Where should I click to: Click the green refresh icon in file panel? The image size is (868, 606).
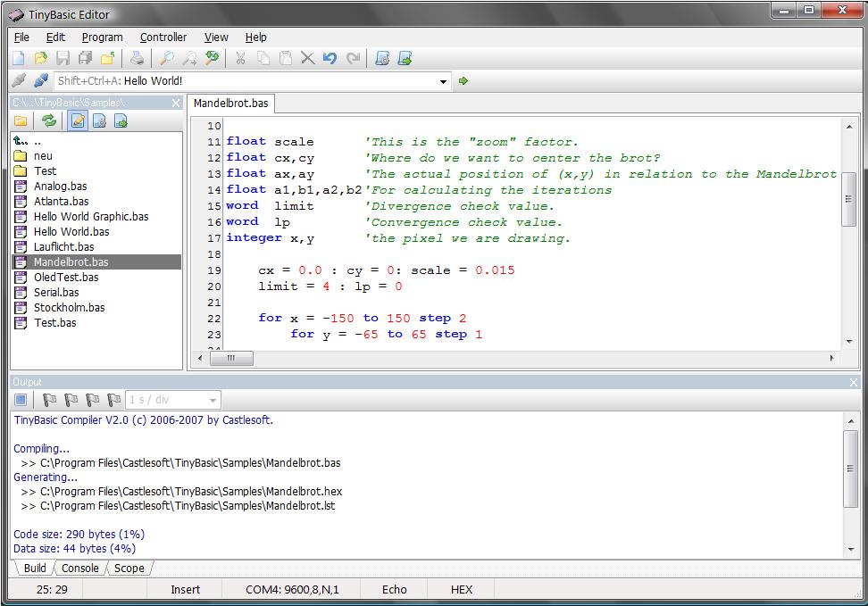[49, 120]
